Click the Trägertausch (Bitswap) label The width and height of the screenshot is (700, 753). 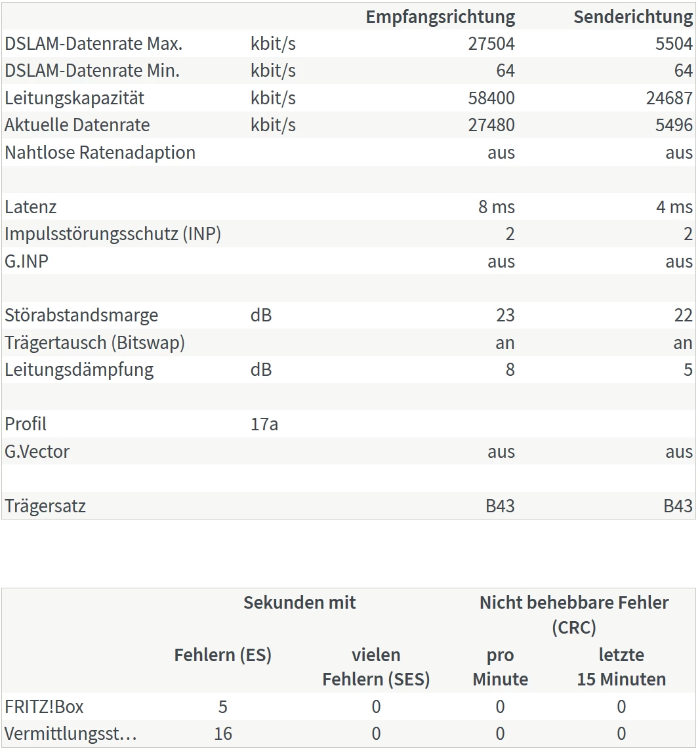click(94, 343)
